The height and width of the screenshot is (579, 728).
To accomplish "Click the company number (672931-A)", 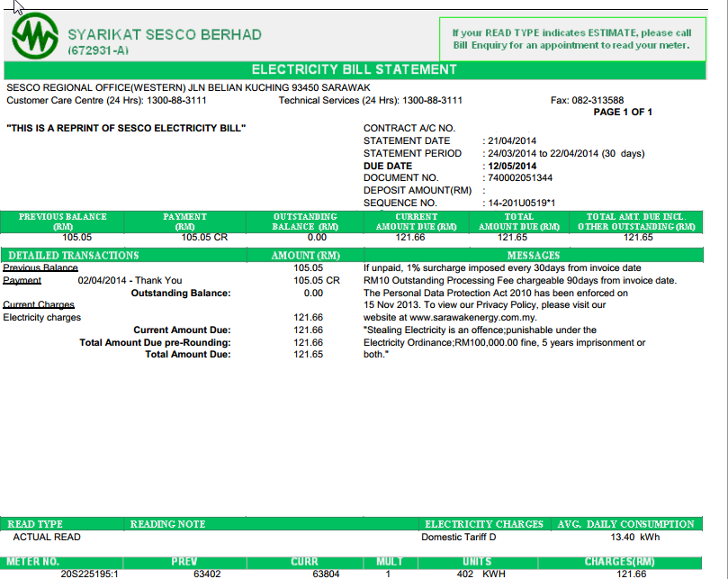I will (x=98, y=50).
